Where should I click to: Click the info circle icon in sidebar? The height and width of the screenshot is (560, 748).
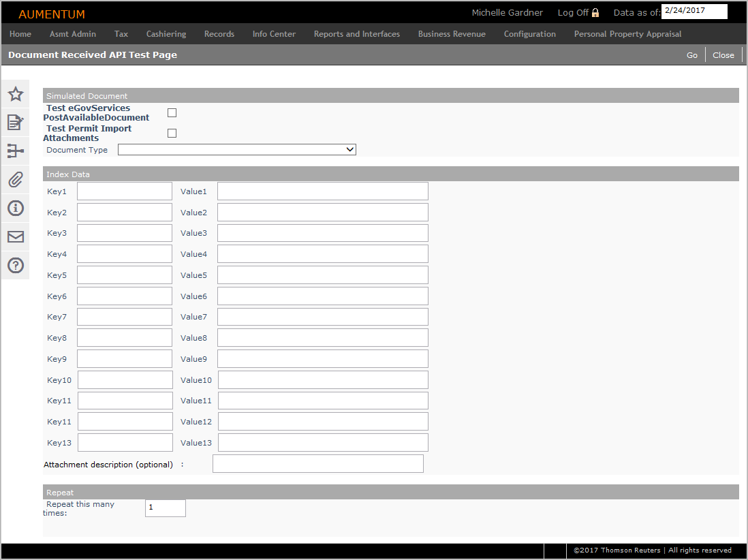pyautogui.click(x=15, y=208)
